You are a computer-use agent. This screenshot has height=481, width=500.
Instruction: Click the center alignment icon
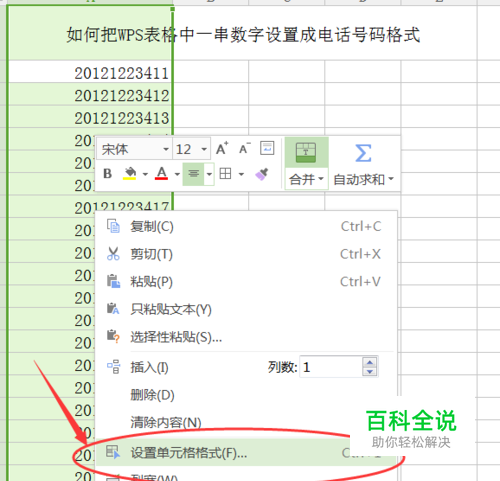tap(193, 174)
